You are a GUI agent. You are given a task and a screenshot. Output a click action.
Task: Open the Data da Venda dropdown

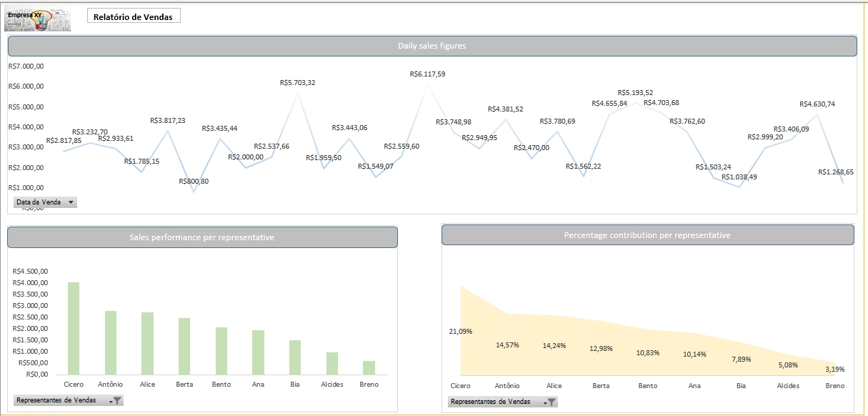pos(70,202)
